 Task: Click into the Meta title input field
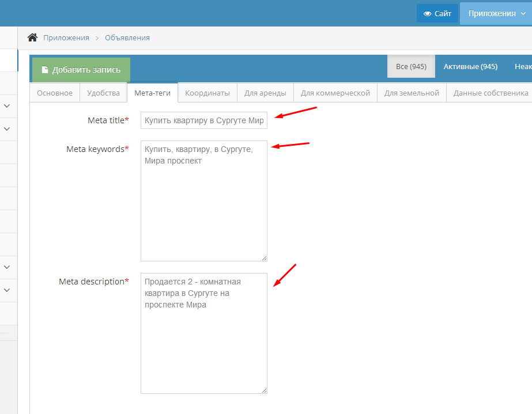(x=203, y=121)
